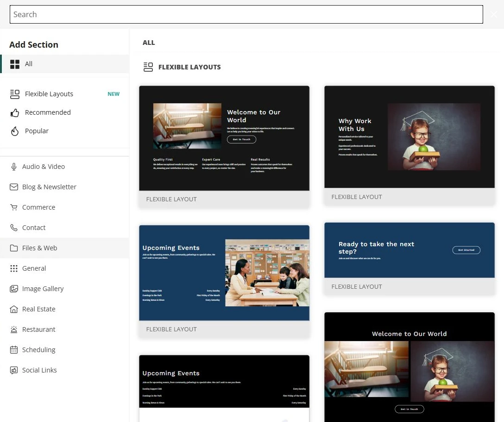The width and height of the screenshot is (504, 422).
Task: Click the NEW badge beside Flexible Layouts
Action: [113, 94]
